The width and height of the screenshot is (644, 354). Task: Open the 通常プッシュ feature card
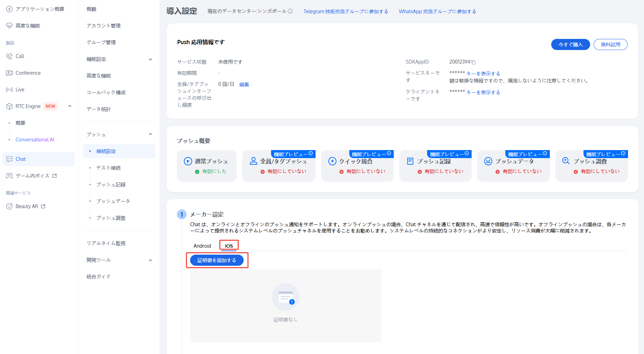tap(206, 166)
